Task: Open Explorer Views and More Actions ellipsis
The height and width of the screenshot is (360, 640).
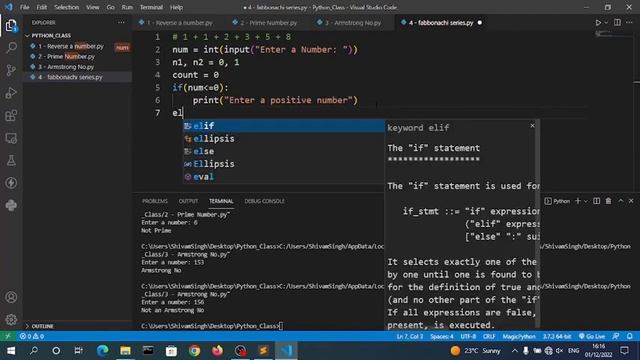Action: [x=121, y=23]
